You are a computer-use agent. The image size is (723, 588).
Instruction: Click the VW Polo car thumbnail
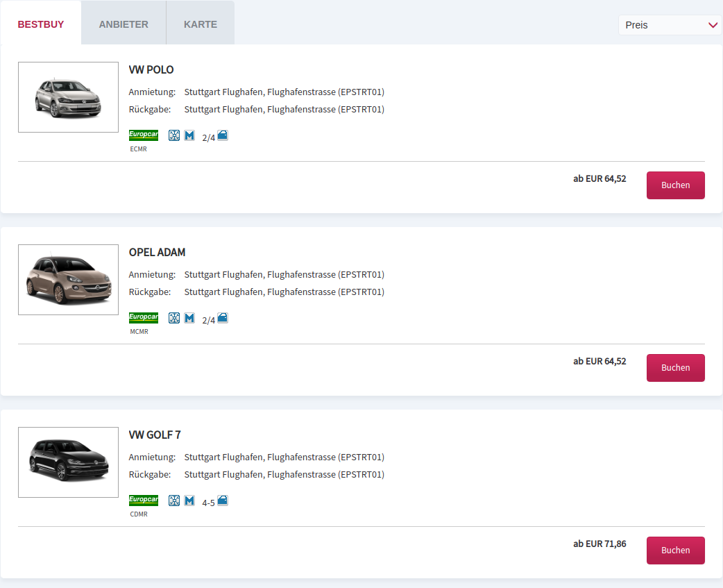pos(68,97)
